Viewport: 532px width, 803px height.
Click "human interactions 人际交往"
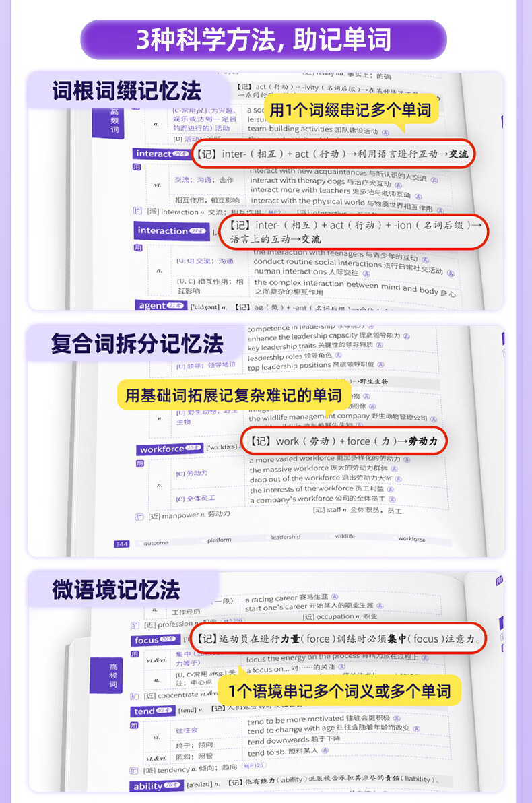click(x=311, y=271)
